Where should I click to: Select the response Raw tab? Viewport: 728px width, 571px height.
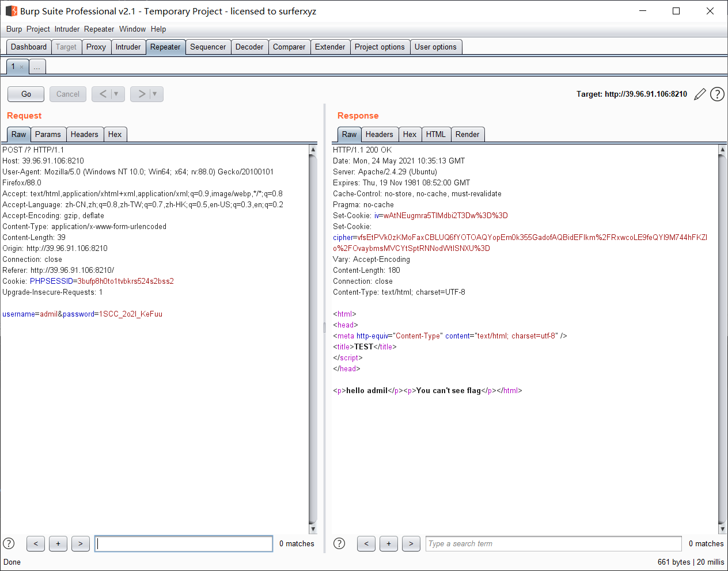[x=350, y=134]
